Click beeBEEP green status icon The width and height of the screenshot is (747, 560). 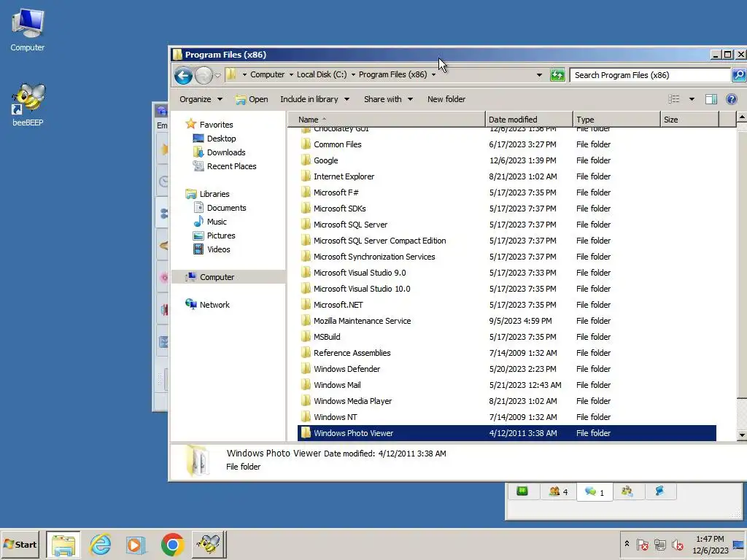(522, 491)
